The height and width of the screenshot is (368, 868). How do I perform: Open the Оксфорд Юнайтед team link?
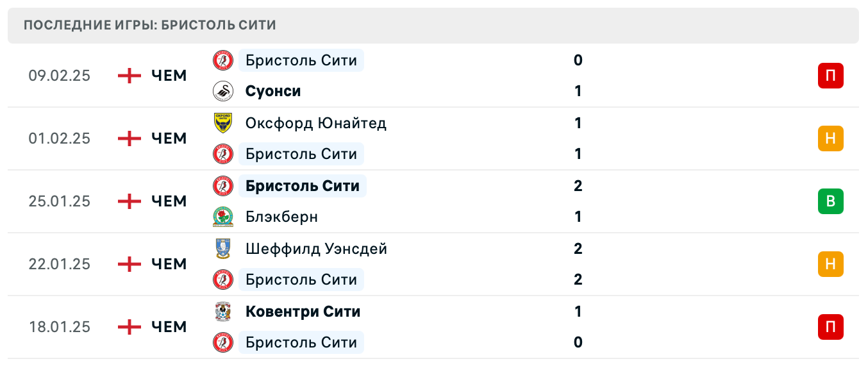(x=316, y=122)
